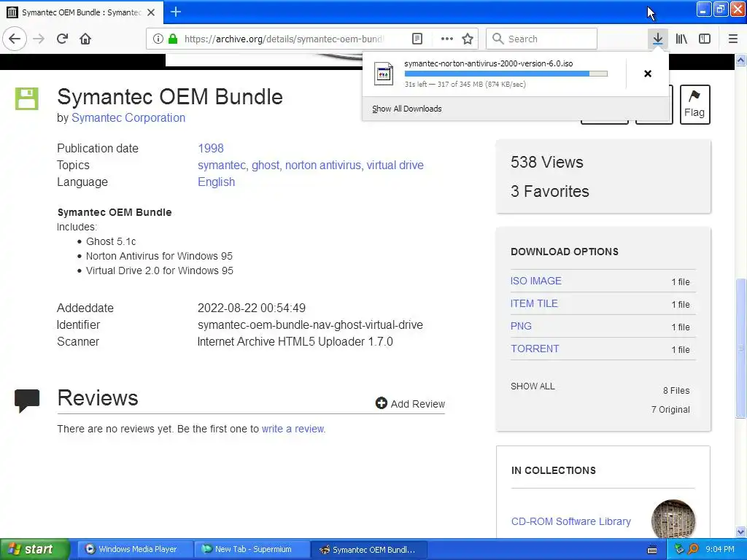This screenshot has width=747, height=560.
Task: Click the 9:04 PM taskbar clock
Action: [x=719, y=549]
